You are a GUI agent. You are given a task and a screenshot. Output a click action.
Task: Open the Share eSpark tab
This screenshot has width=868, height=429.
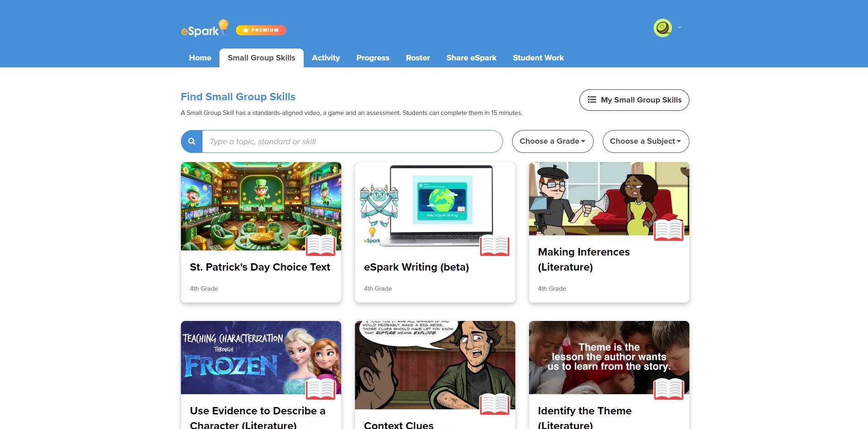click(x=471, y=58)
